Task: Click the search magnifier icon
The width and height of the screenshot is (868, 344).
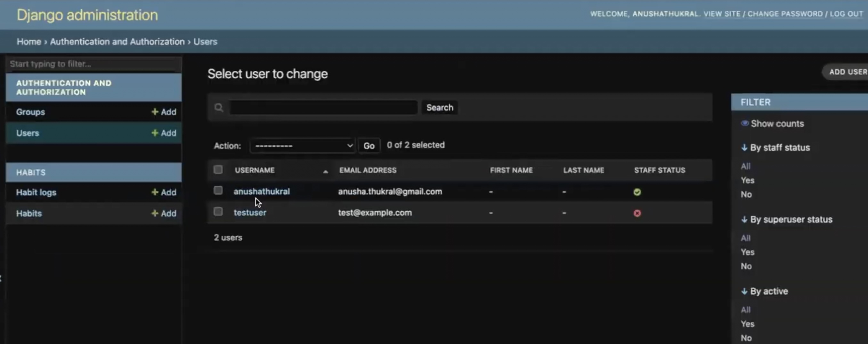Action: click(x=219, y=108)
